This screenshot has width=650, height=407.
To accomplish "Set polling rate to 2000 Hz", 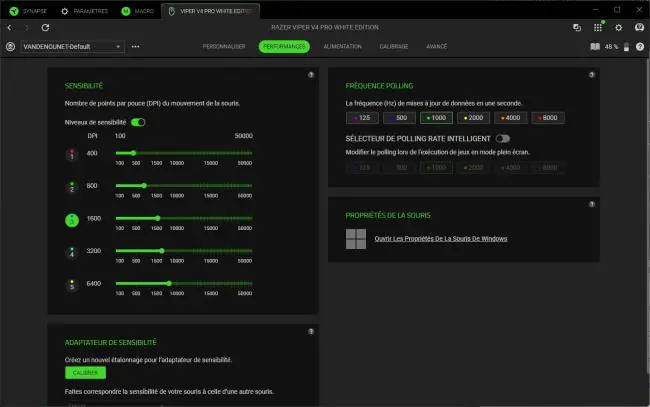I will pyautogui.click(x=473, y=118).
